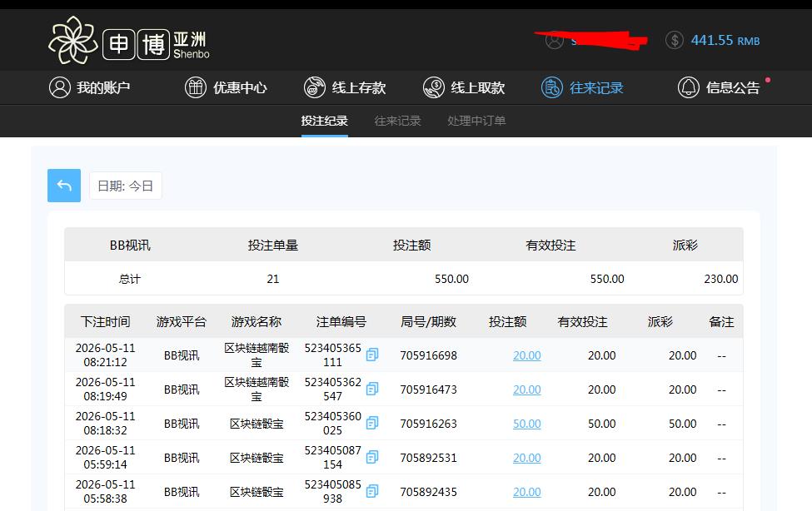The image size is (812, 511).
Task: Select 往来记录 in main navigation
Action: coord(582,87)
